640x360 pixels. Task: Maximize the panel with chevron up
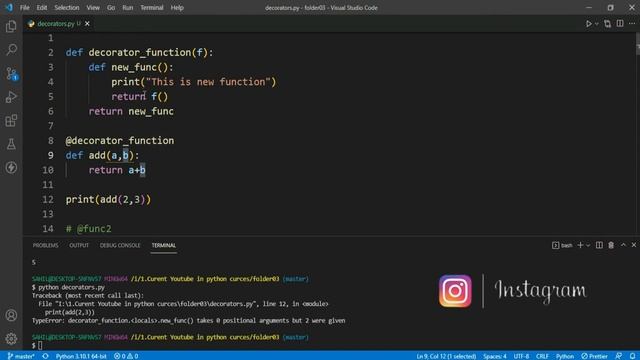[x=623, y=245]
